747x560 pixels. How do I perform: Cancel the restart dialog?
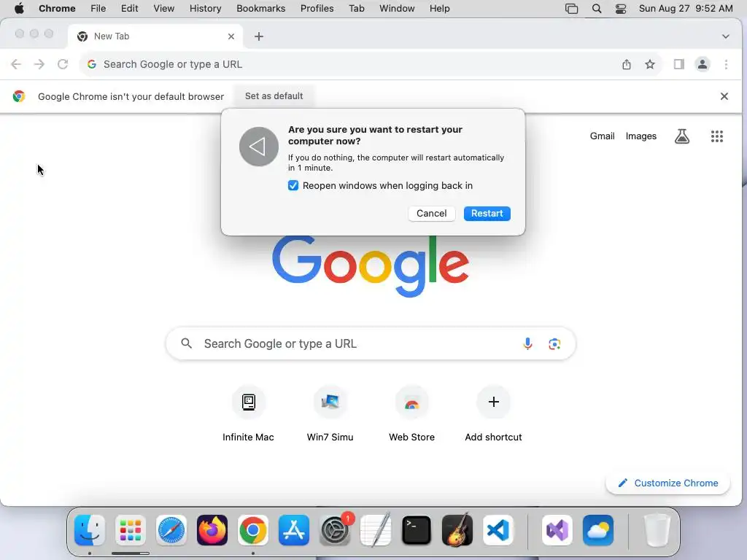pos(432,214)
